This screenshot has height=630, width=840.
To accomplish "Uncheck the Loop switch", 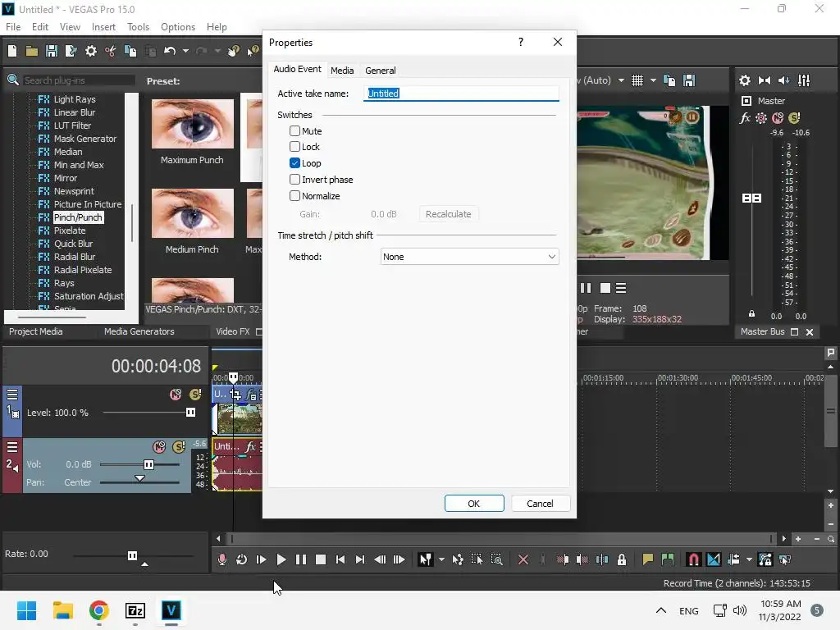I will tap(294, 163).
